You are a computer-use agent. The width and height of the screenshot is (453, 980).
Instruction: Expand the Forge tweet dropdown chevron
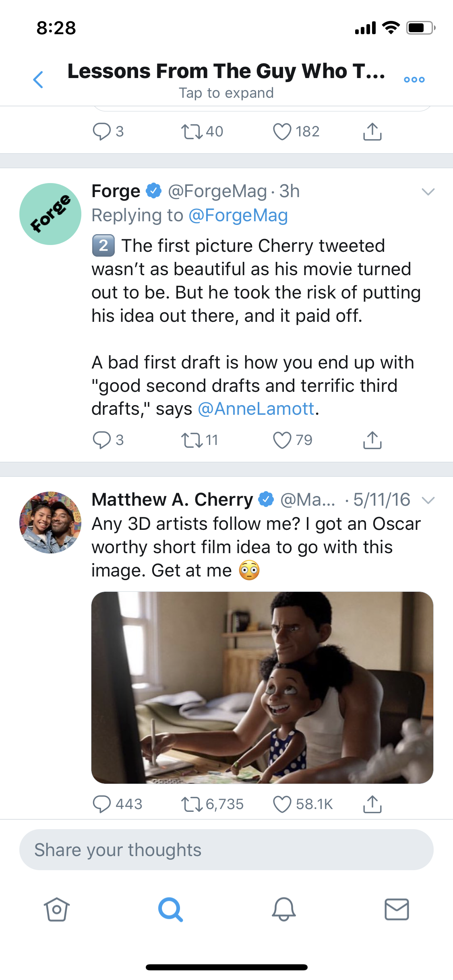tap(428, 191)
